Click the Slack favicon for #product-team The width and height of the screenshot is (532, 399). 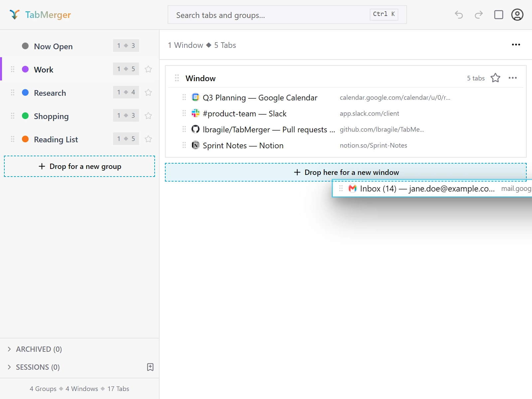tap(196, 113)
